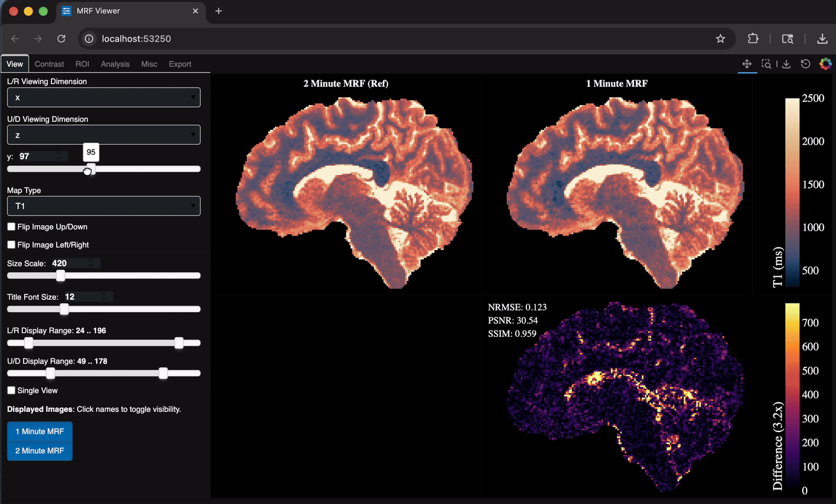Open the U/D Viewing Dimension dropdown
The image size is (836, 504).
[103, 134]
